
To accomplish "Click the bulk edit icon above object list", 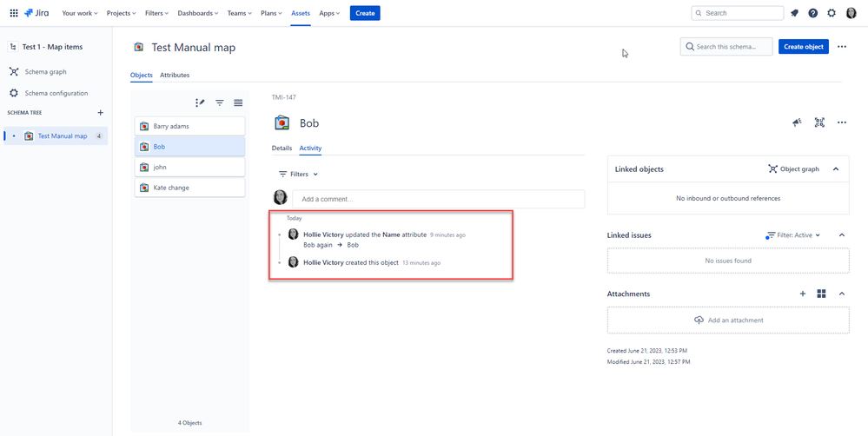I will [x=201, y=102].
